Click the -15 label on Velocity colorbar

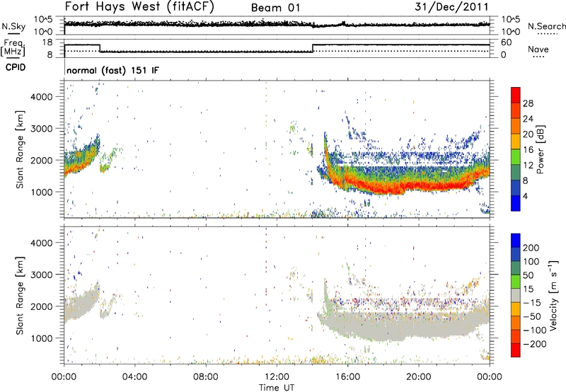tap(531, 303)
